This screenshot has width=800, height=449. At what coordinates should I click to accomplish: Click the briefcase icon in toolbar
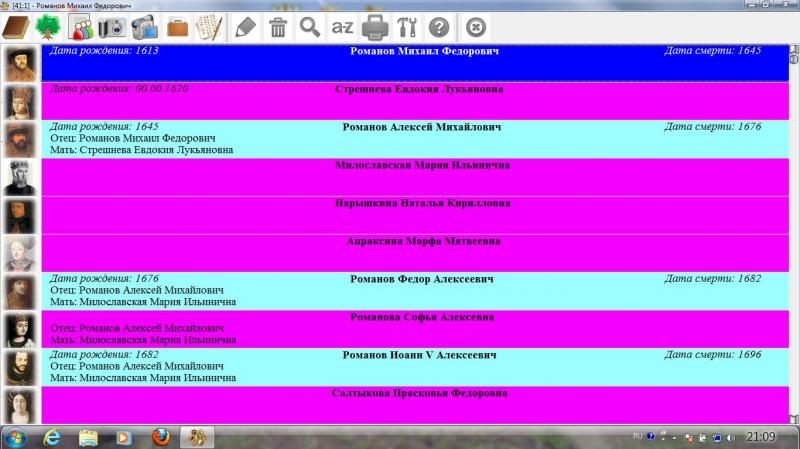178,27
